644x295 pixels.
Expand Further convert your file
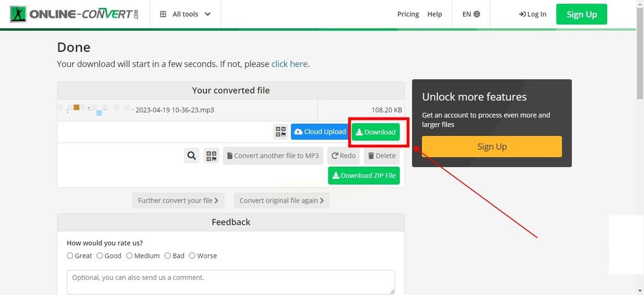tap(178, 200)
